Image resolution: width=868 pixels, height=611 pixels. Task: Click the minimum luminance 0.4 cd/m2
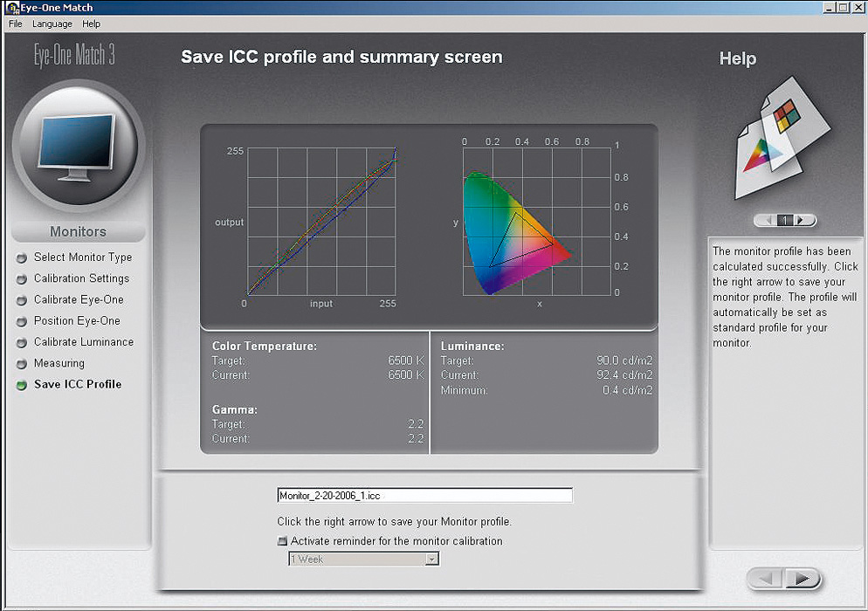(627, 390)
